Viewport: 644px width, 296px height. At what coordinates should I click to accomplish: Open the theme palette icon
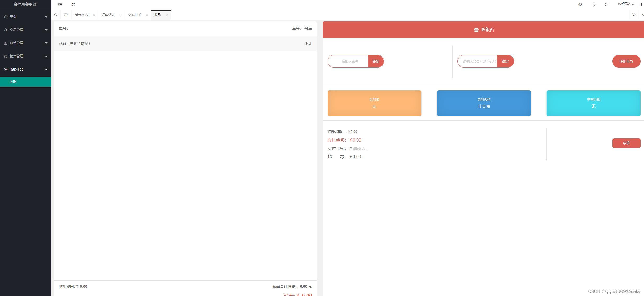tap(580, 5)
